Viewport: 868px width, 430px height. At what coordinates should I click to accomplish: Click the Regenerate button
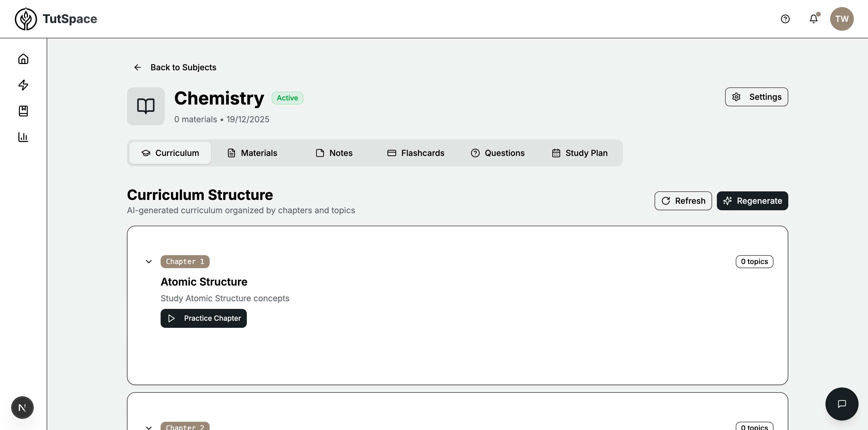pyautogui.click(x=752, y=201)
